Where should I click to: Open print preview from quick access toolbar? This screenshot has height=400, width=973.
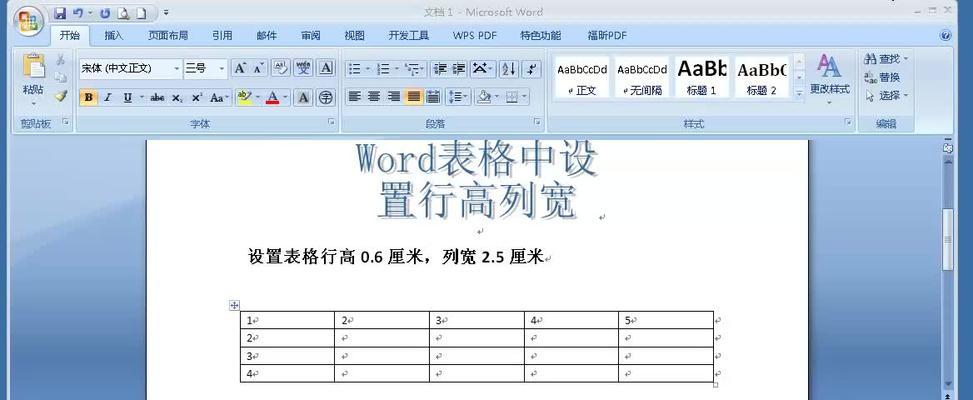123,12
